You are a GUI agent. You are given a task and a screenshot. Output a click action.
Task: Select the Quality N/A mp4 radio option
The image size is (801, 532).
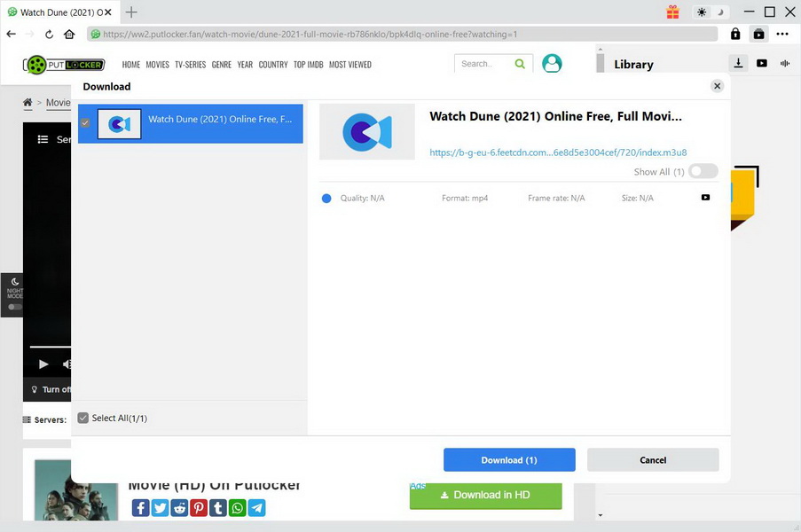pos(326,199)
